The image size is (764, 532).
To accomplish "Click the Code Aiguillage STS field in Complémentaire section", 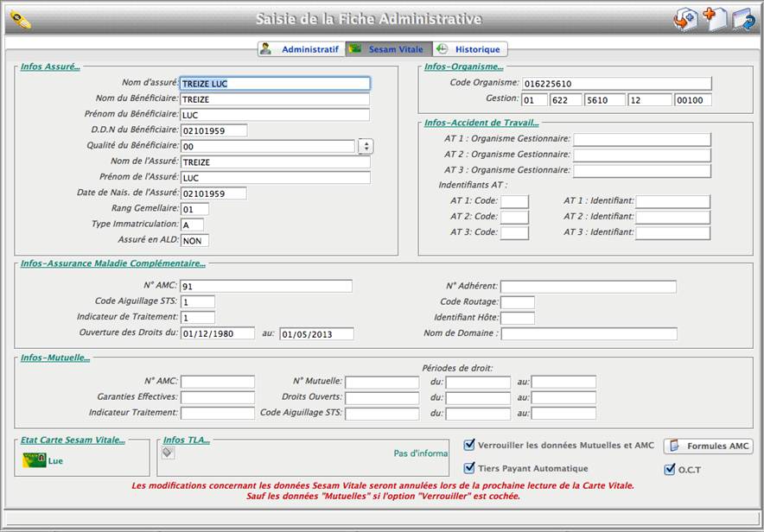I will (198, 301).
